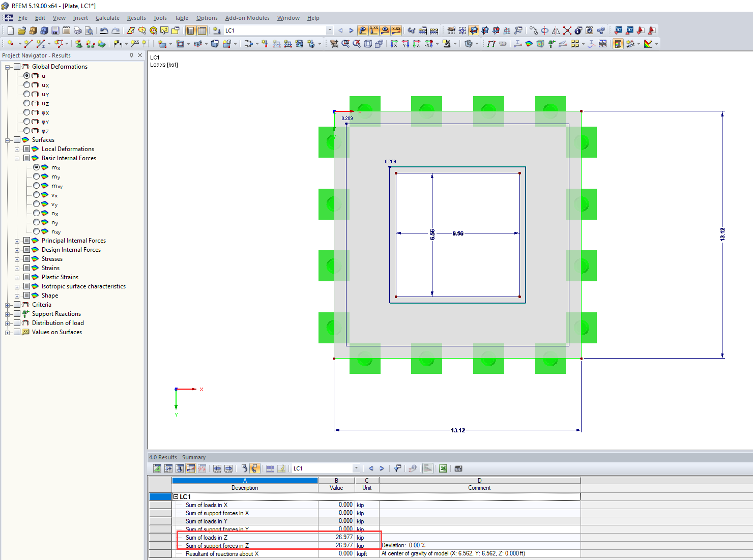The image size is (753, 560).
Task: Open the Add-on Modules menu
Action: tap(247, 18)
